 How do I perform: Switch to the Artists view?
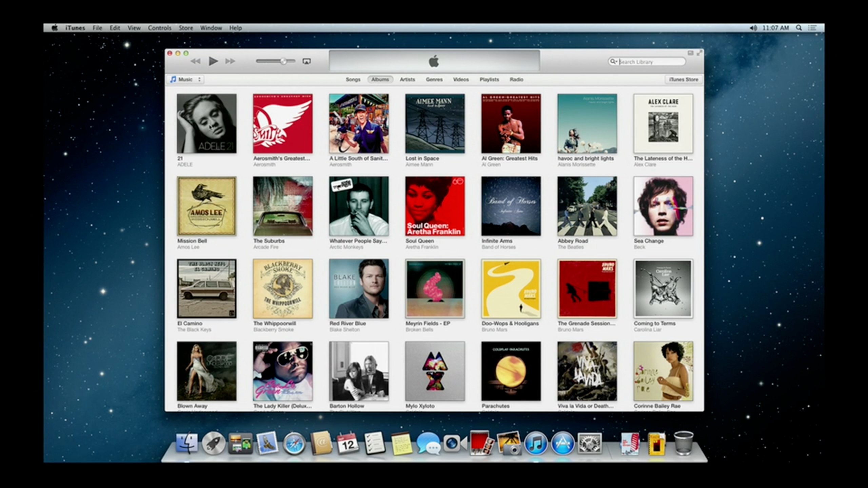[407, 79]
